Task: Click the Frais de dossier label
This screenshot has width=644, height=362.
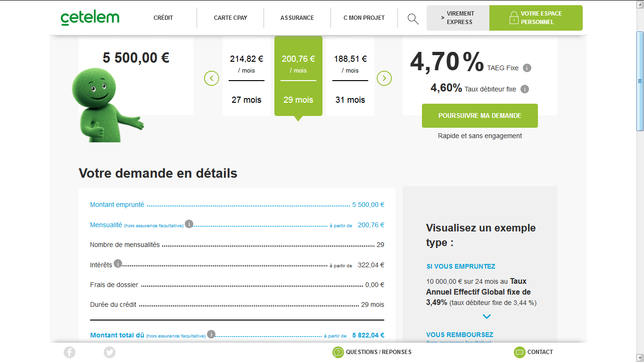Action: pos(114,285)
